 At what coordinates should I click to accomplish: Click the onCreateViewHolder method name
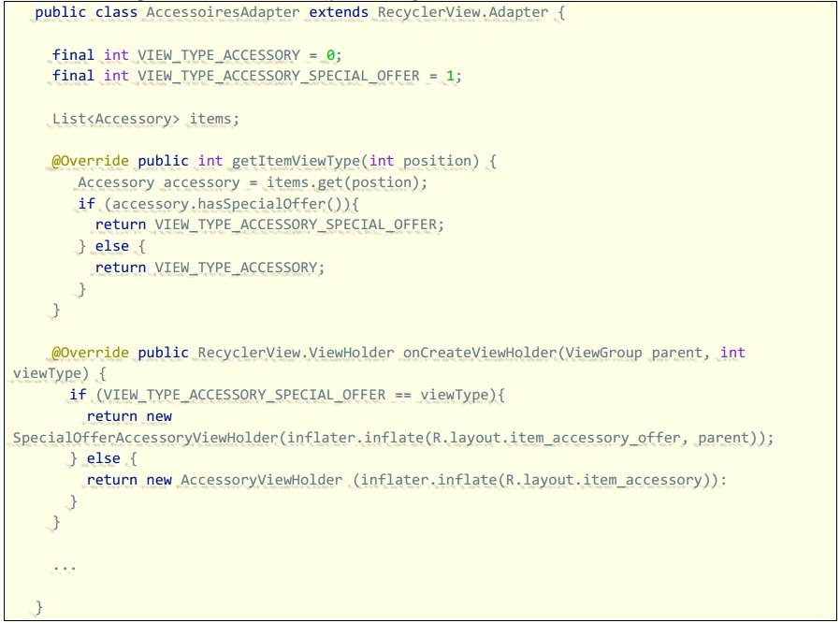480,353
